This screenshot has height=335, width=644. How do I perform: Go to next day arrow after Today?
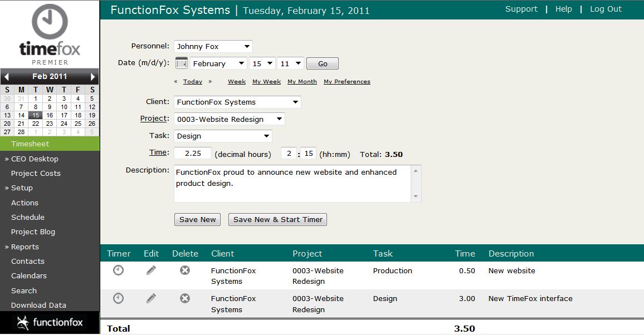[x=210, y=82]
